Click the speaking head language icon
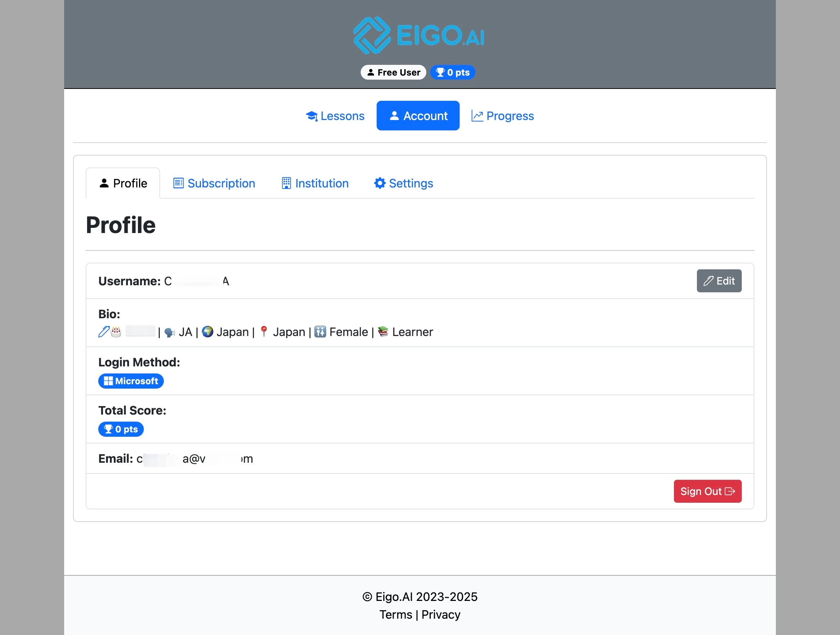The width and height of the screenshot is (840, 635). point(169,332)
